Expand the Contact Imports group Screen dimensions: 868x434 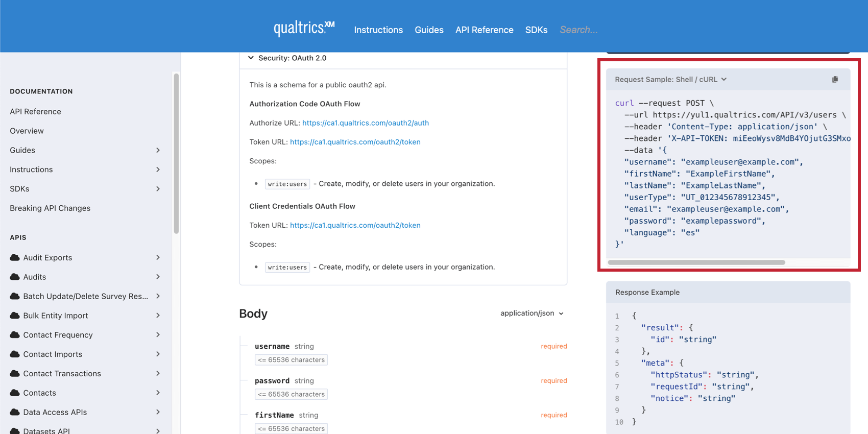point(158,354)
